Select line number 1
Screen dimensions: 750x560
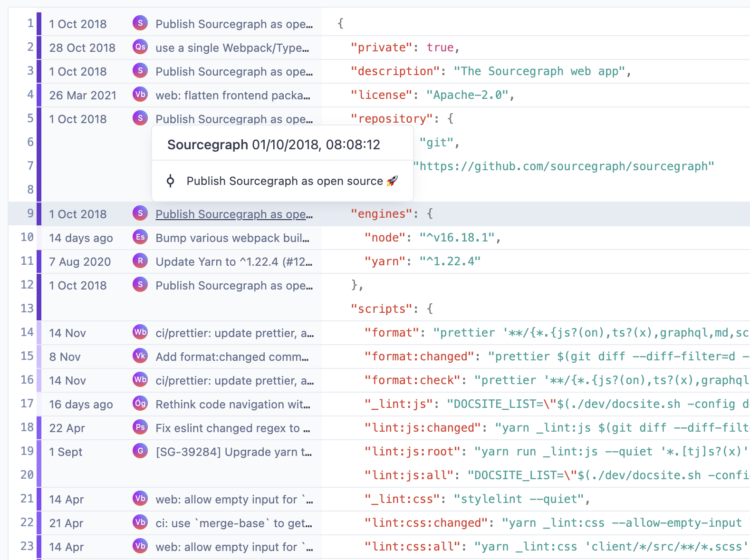[30, 23]
